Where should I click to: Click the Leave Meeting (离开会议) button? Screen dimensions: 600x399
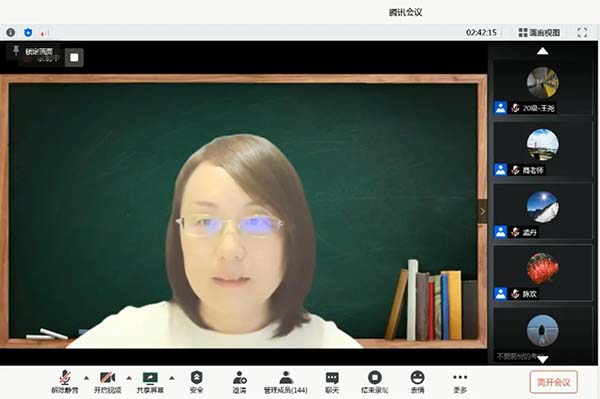554,382
